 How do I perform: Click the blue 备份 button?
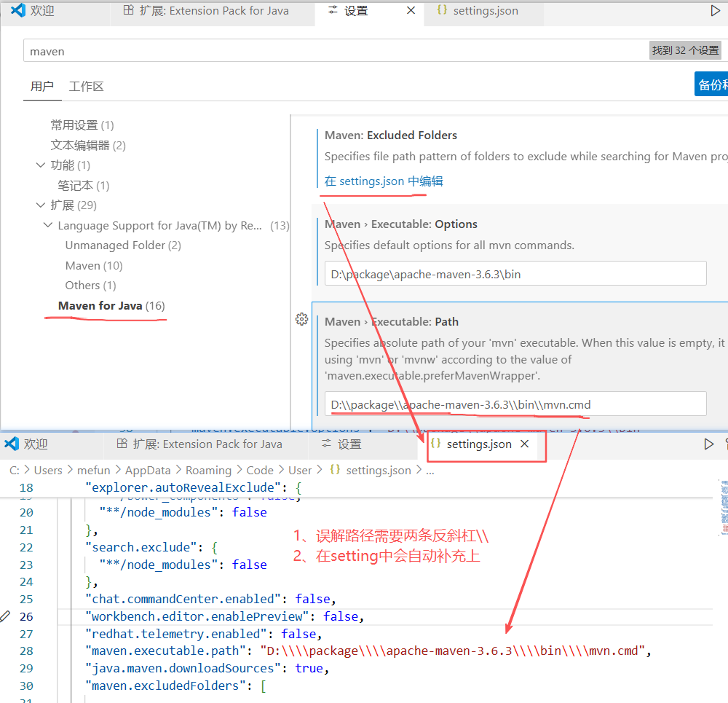coord(711,84)
